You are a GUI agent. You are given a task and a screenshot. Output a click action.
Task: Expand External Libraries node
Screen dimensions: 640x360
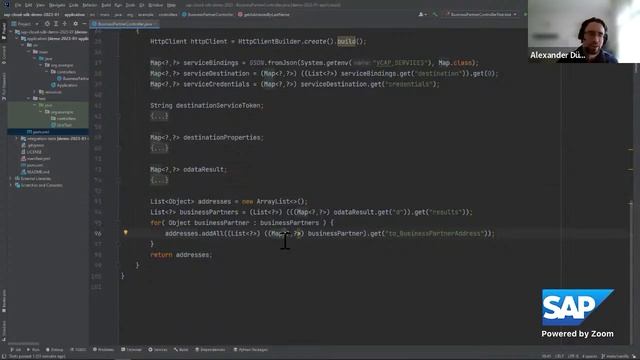click(11, 178)
